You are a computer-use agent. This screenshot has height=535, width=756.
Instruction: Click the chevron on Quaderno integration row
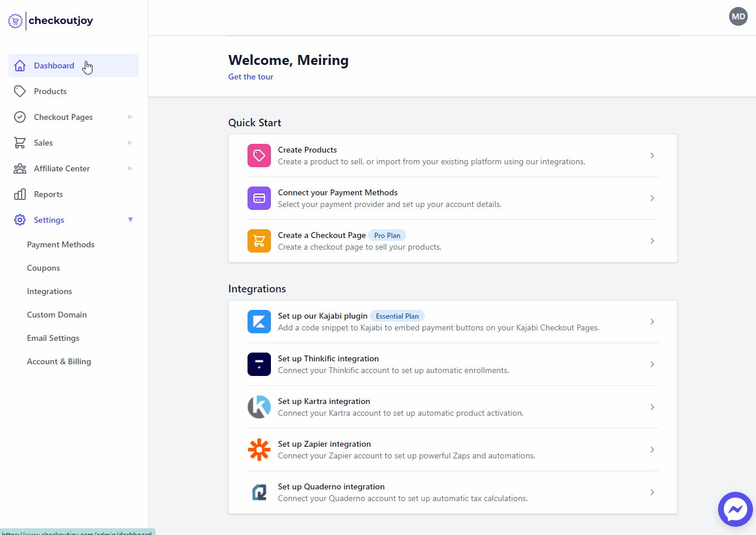[652, 492]
